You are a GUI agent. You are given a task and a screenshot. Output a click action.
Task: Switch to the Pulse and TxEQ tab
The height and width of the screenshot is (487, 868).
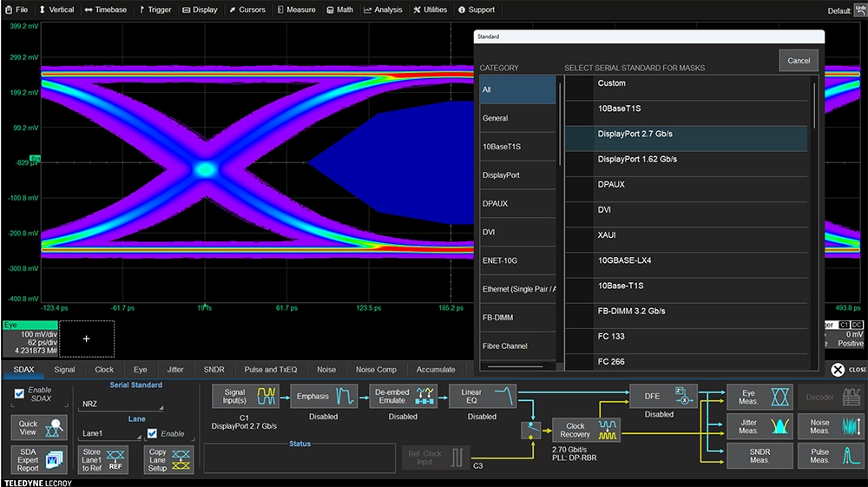pos(271,369)
